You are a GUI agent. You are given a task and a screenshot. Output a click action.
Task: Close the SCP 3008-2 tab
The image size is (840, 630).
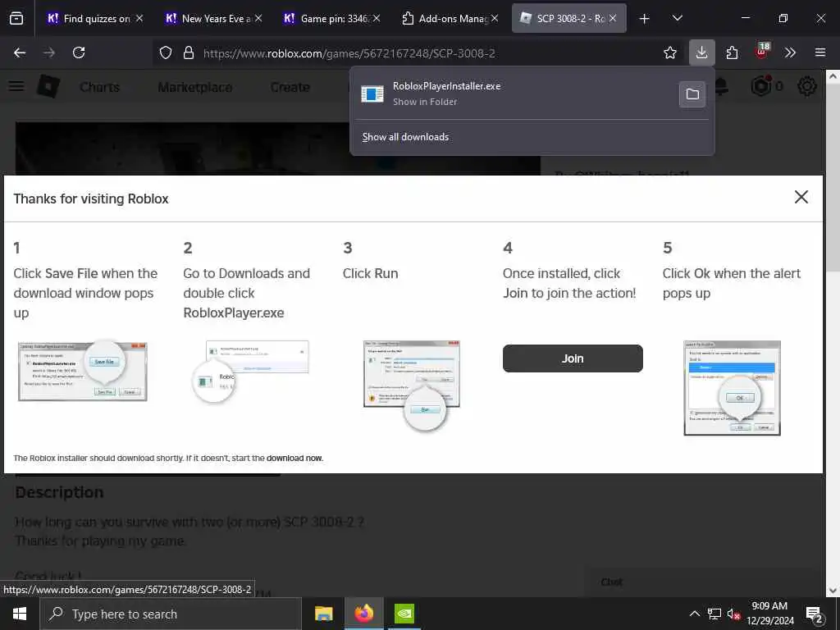(x=613, y=18)
